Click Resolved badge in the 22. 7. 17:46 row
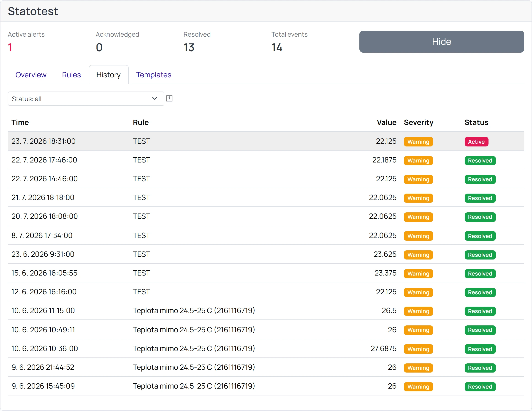 coord(480,160)
